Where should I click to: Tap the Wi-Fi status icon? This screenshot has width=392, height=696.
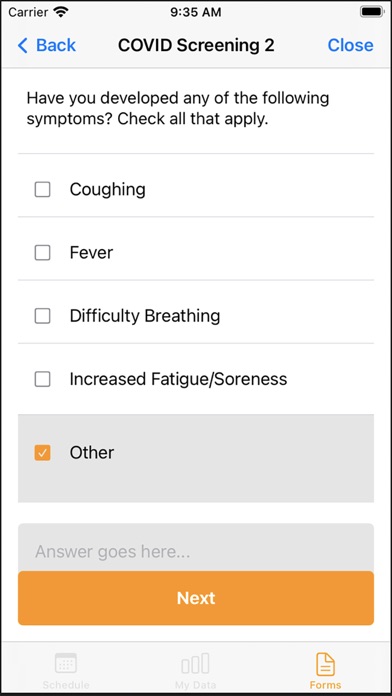click(x=60, y=12)
